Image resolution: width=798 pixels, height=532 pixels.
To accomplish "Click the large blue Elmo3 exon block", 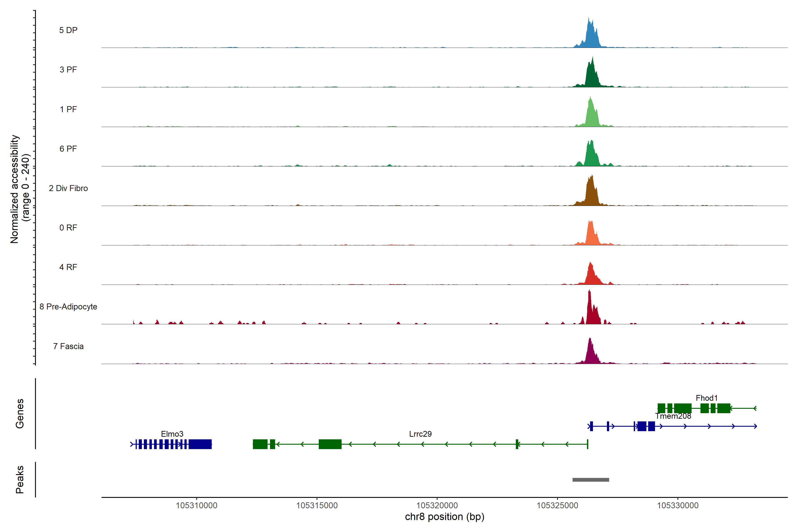I will (200, 444).
